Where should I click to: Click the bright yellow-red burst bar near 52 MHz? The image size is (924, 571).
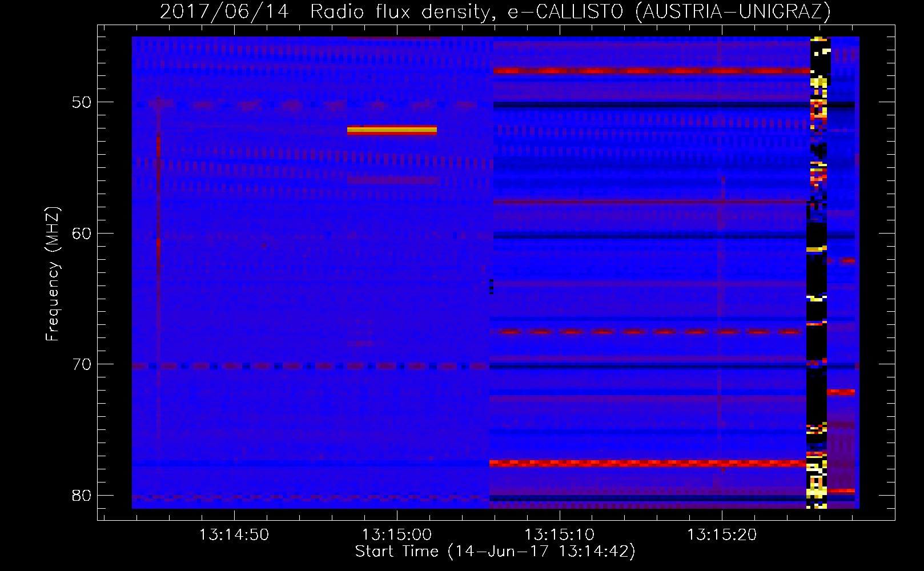[x=392, y=130]
